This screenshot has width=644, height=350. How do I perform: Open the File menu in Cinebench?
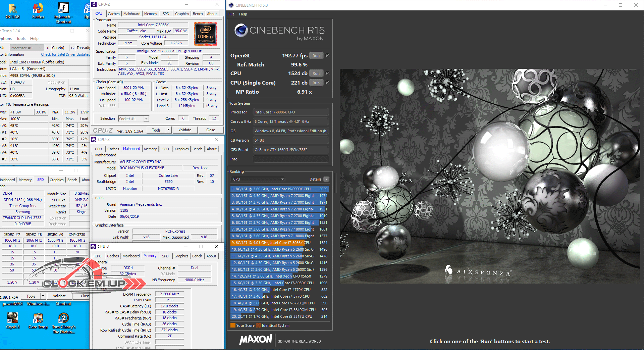click(231, 14)
